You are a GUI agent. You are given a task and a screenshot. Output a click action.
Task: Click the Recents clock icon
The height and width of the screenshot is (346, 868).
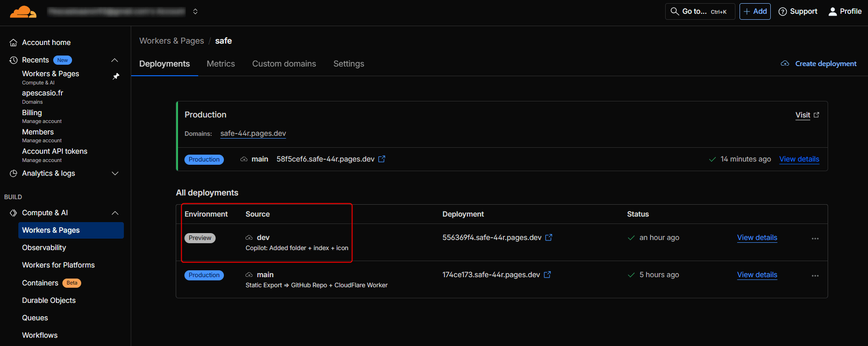[13, 60]
